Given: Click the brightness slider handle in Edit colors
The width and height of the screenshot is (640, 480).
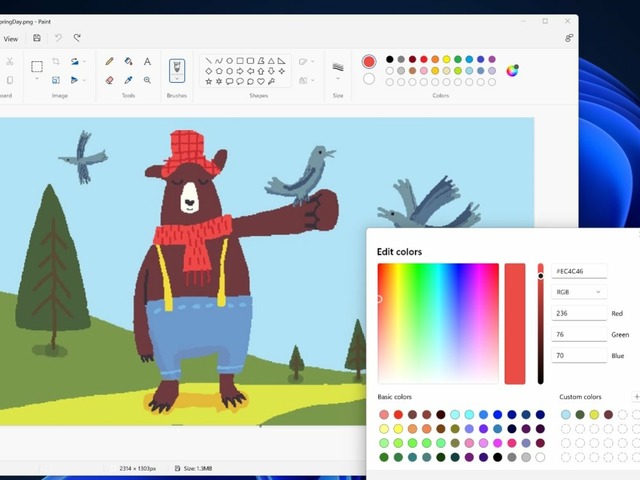Looking at the screenshot, I should (541, 275).
